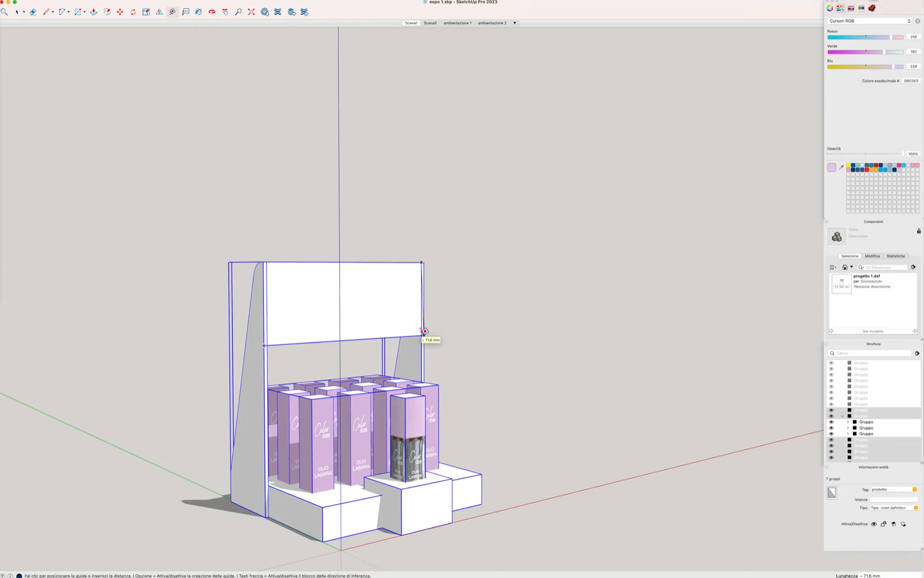This screenshot has width=924, height=578.
Task: Toggle the lock icon in entity info
Action: tap(883, 524)
